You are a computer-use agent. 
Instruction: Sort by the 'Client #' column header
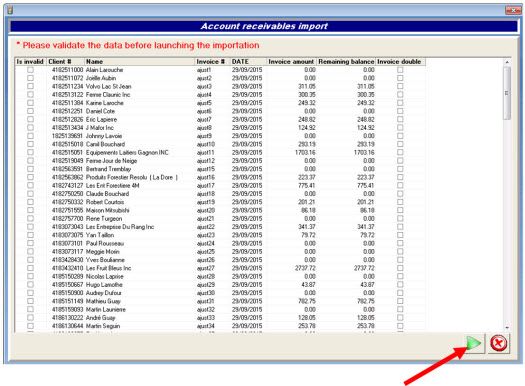[65, 62]
